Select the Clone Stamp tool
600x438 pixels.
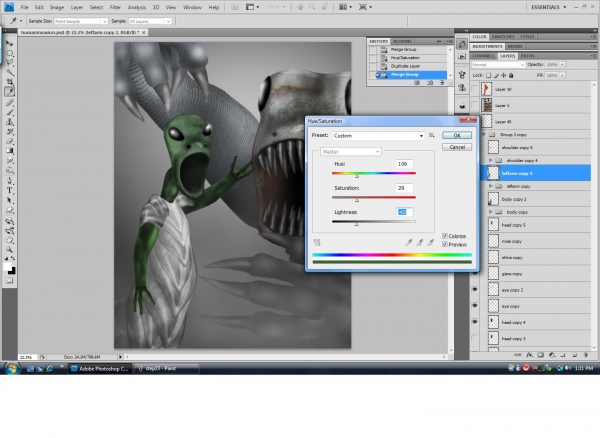pos(10,122)
